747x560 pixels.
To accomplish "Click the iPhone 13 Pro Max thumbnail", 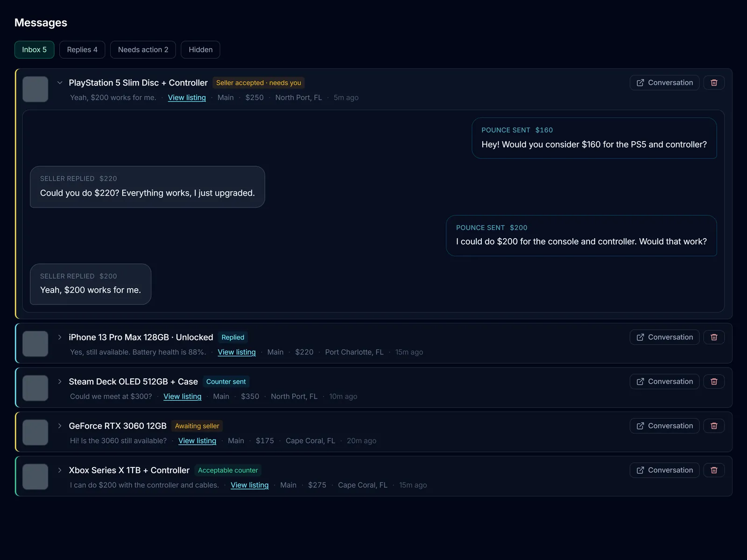I will (x=35, y=344).
